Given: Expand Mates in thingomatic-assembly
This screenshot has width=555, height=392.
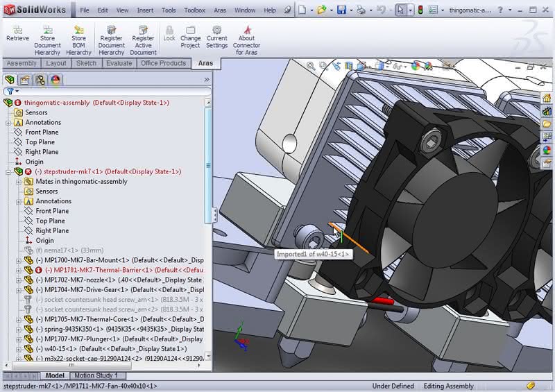Looking at the screenshot, I should [19, 182].
